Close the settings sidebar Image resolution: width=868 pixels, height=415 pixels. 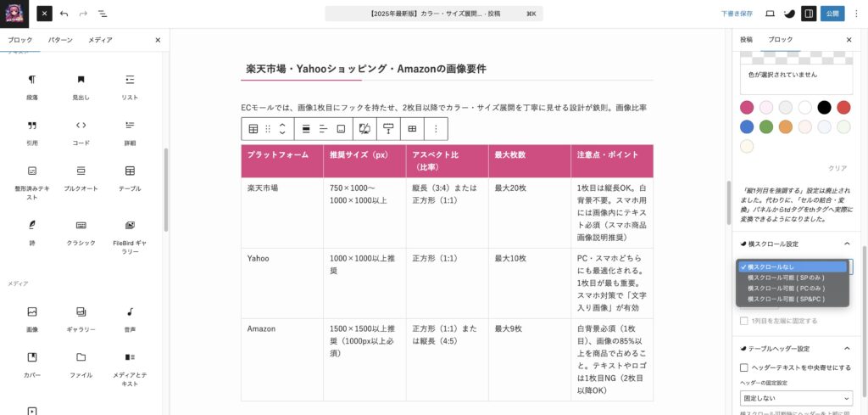(x=849, y=40)
